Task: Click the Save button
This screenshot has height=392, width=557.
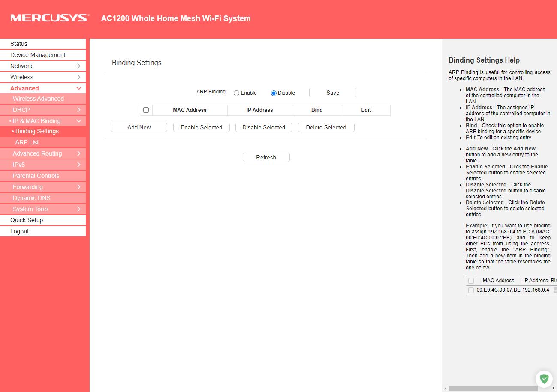Action: (x=332, y=93)
